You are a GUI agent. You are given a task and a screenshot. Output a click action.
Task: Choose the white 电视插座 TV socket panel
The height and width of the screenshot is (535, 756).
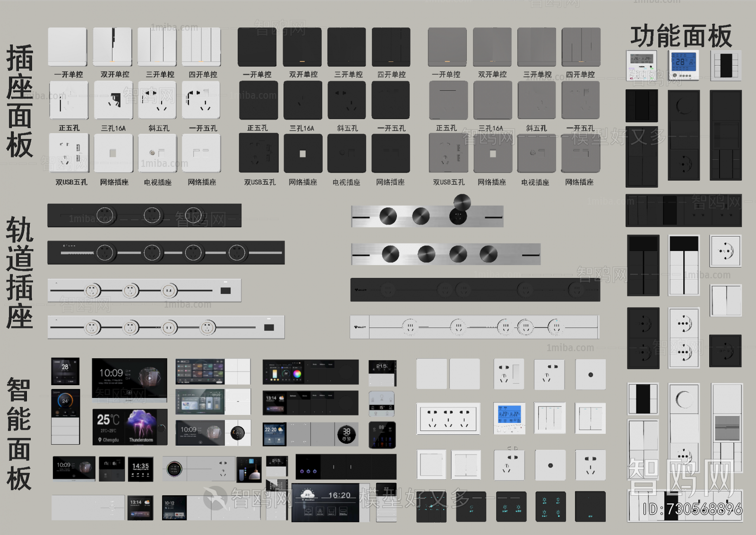click(157, 153)
